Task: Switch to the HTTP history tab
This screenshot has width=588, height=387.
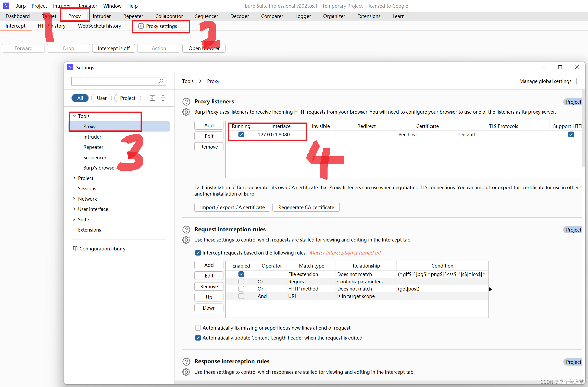Action: (52, 26)
